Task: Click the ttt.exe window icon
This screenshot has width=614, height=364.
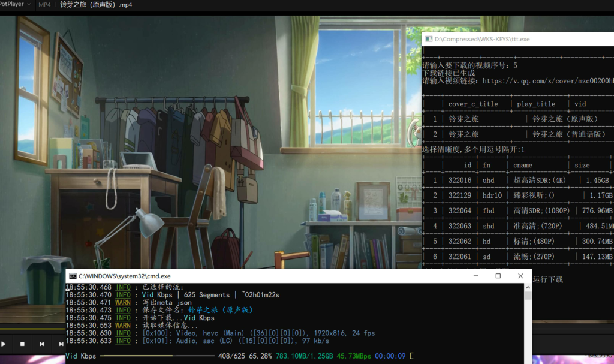Action: pos(429,39)
